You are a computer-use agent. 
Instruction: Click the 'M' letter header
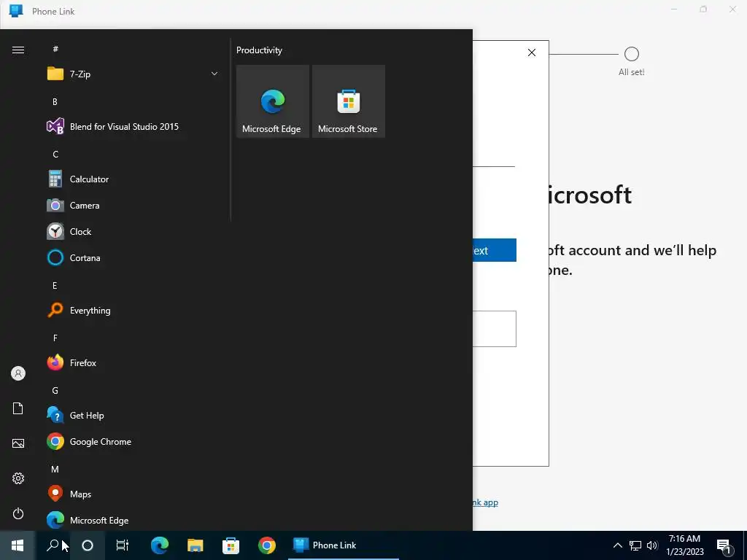click(x=55, y=470)
